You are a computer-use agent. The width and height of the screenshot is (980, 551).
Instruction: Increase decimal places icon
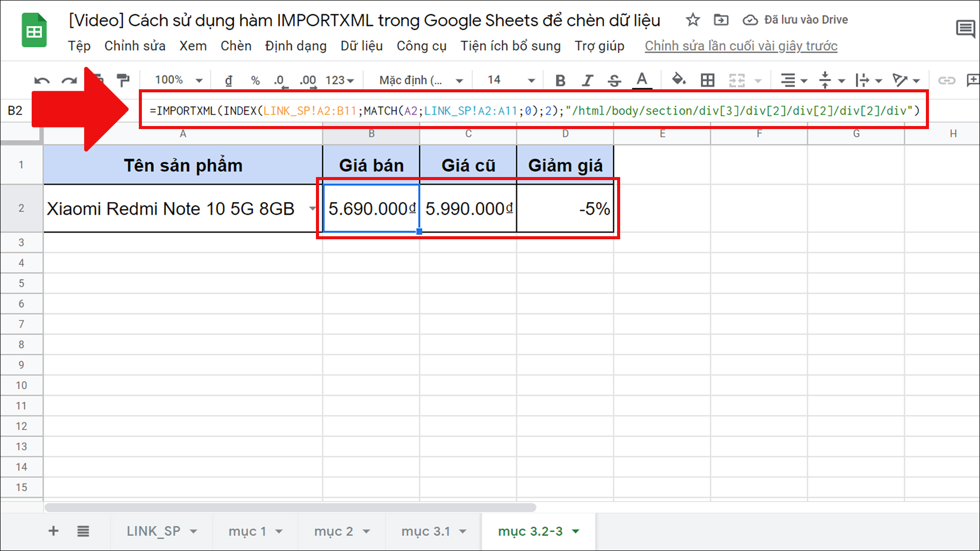[x=308, y=81]
